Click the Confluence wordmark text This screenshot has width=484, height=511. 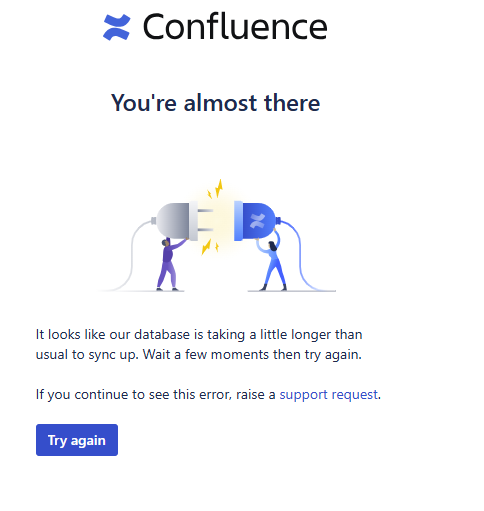click(x=235, y=27)
